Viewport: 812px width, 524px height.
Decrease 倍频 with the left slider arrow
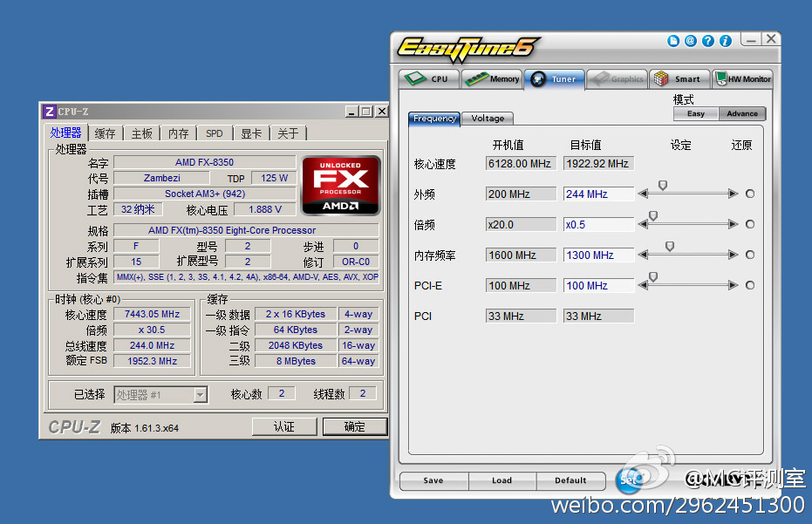[x=643, y=224]
